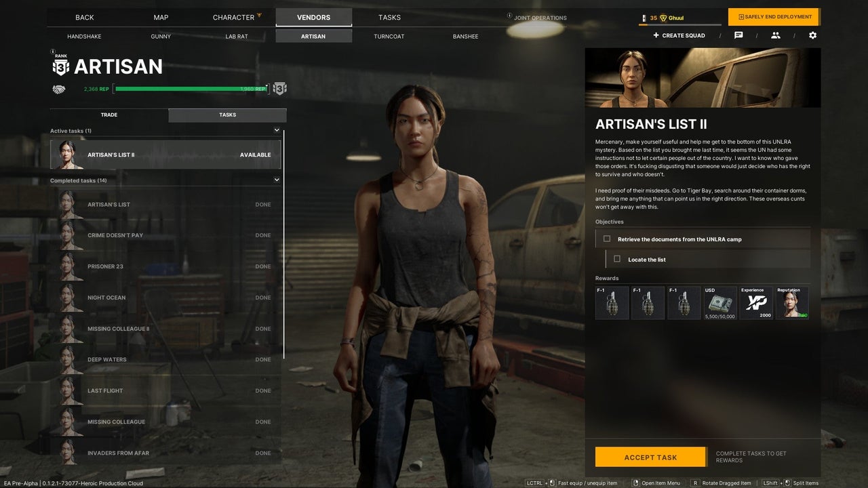
Task: Click the plus icon beside Create Squad
Action: coord(656,35)
